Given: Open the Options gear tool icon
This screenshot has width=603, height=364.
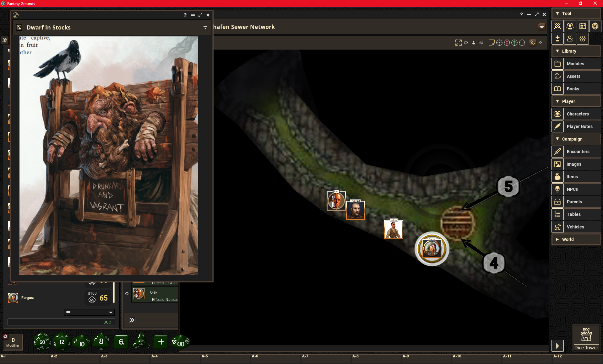Looking at the screenshot, I should point(583,39).
